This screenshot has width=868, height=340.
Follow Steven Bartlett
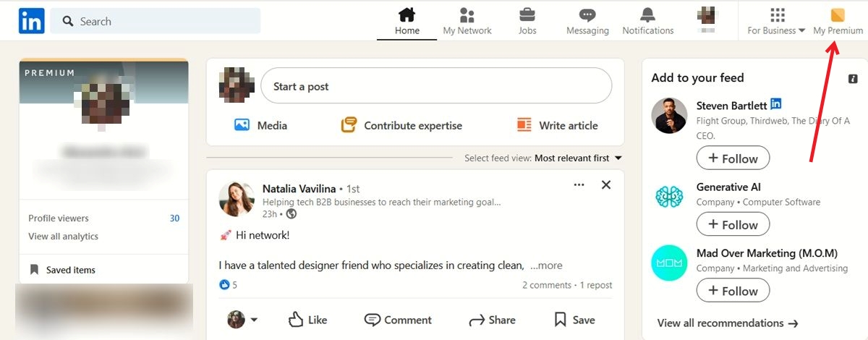(x=733, y=158)
